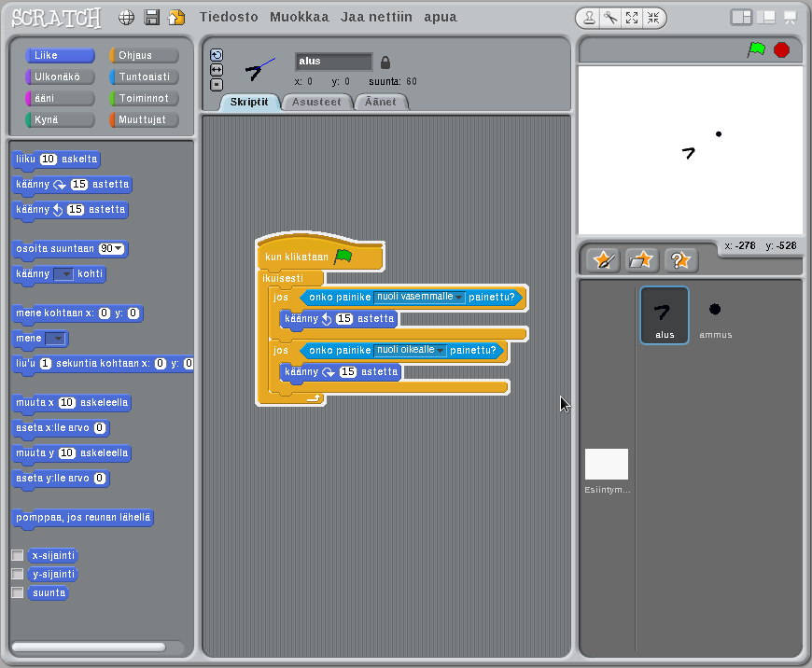Select the Tuntoaisti block category
The height and width of the screenshot is (668, 812).
tap(144, 77)
